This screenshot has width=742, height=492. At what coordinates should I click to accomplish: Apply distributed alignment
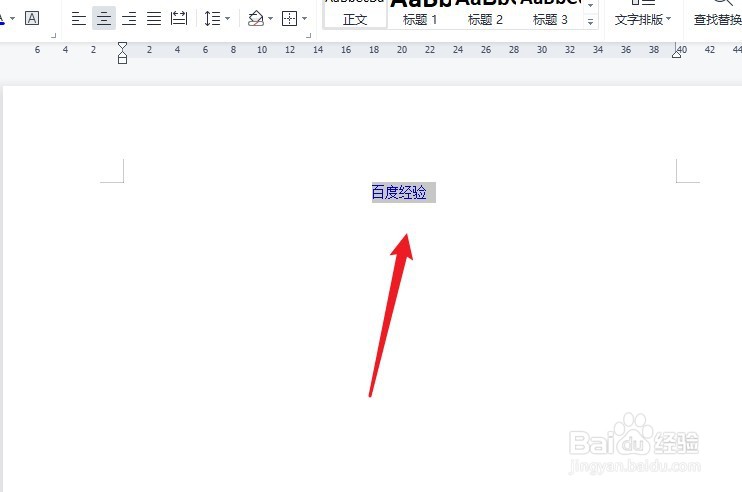[x=179, y=19]
